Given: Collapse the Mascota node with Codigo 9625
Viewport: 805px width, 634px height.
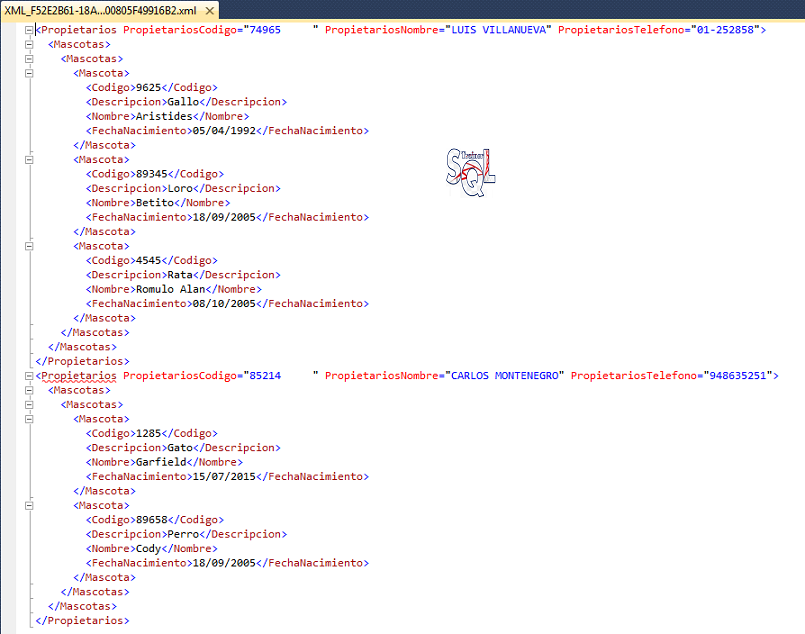Looking at the screenshot, I should click(x=29, y=73).
